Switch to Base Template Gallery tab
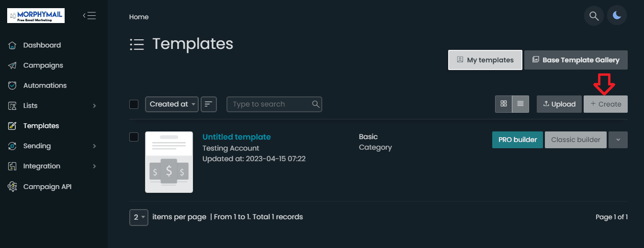This screenshot has width=644, height=248. [x=576, y=60]
